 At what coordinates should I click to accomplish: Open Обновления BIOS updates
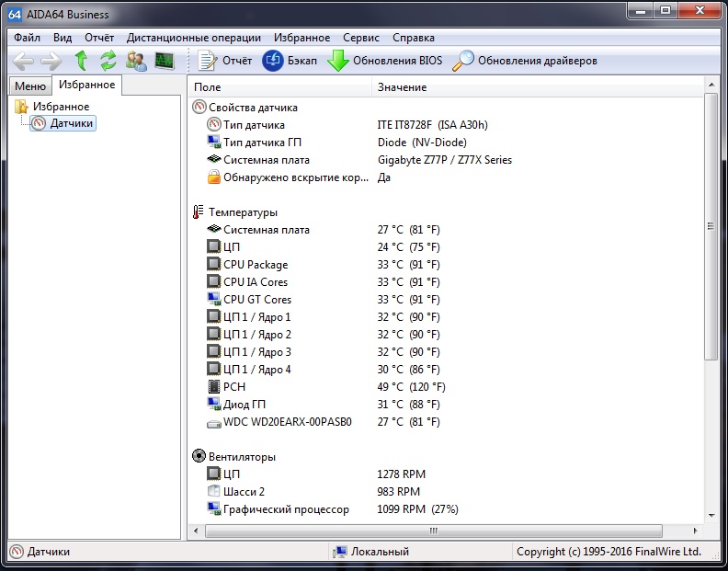[x=385, y=61]
